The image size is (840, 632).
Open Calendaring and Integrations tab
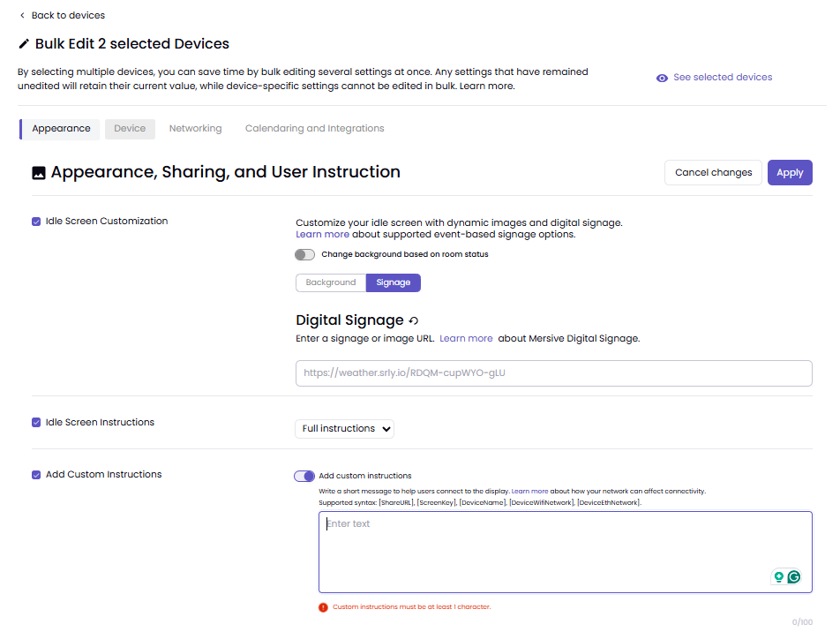pyautogui.click(x=314, y=129)
